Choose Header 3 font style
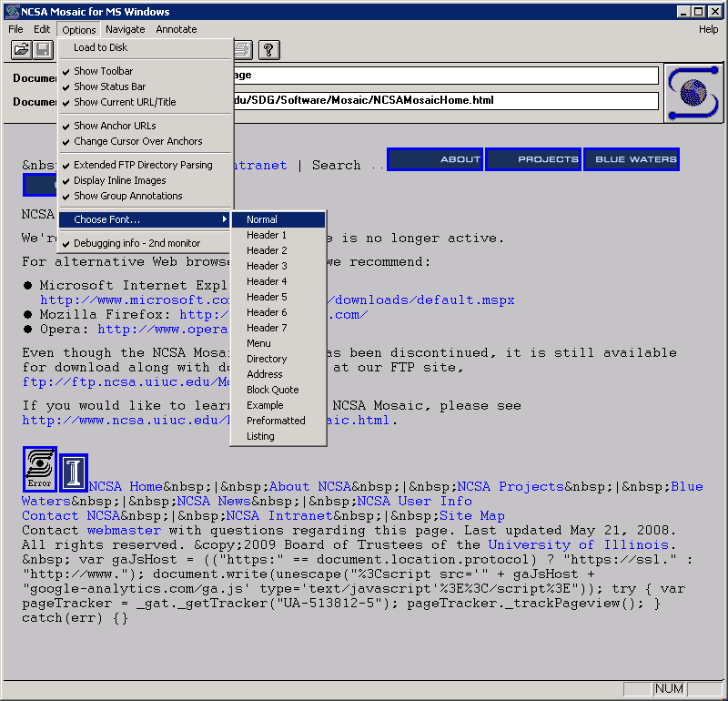728x701 pixels. tap(278, 266)
